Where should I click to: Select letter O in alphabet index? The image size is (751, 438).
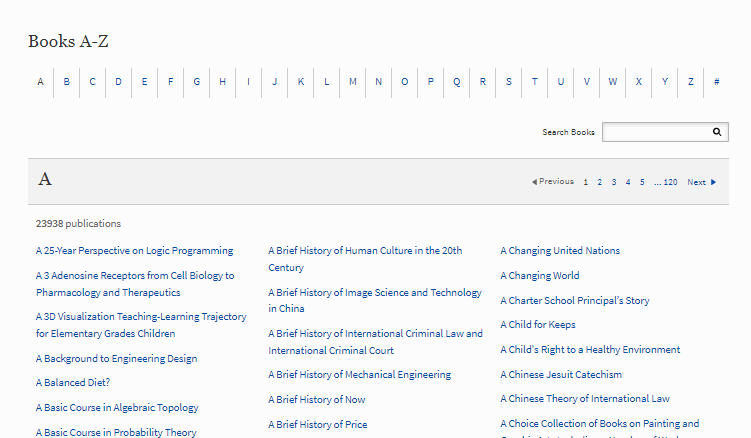(x=405, y=81)
